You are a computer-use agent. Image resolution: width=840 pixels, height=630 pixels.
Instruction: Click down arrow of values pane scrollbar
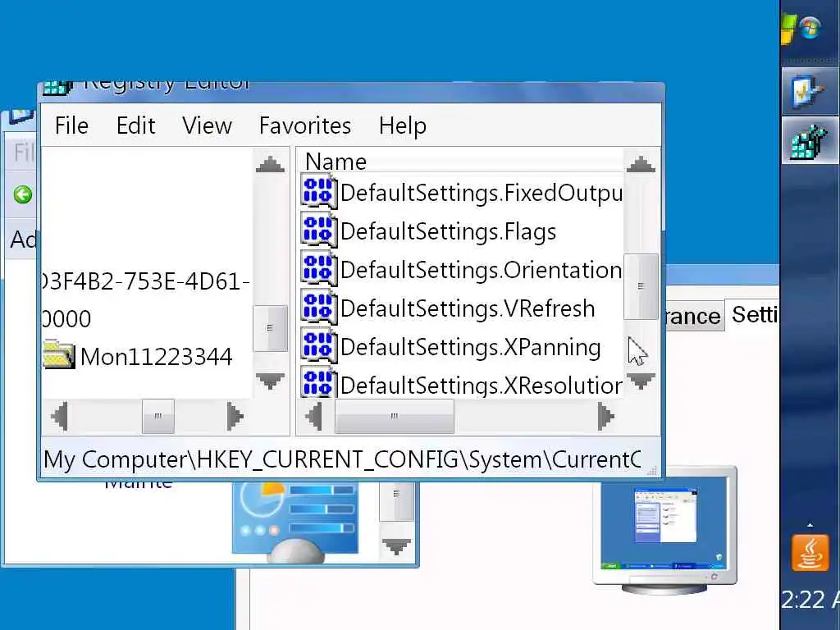641,381
